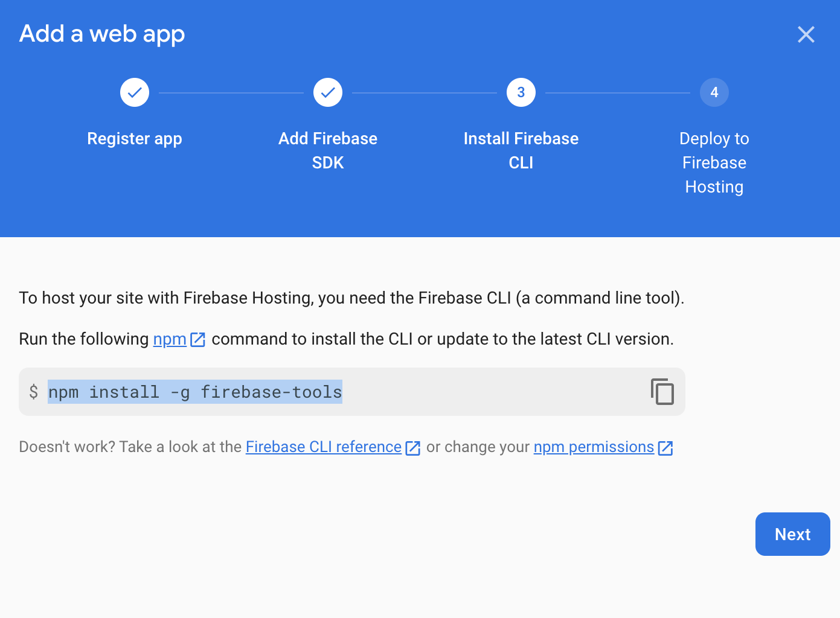Viewport: 840px width, 618px height.
Task: Click the step 3 circle indicator
Action: click(x=521, y=92)
